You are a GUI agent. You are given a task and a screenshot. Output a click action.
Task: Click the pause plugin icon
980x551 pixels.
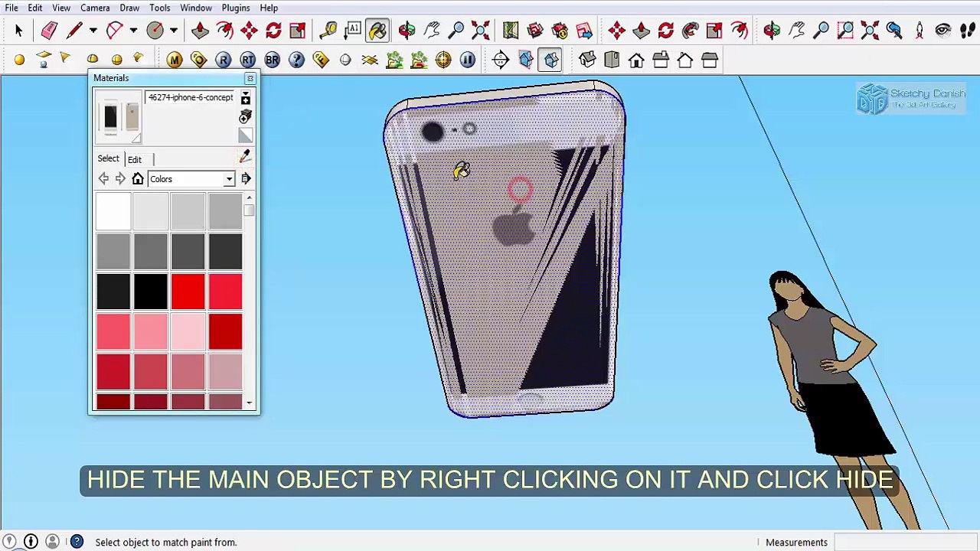click(x=468, y=60)
